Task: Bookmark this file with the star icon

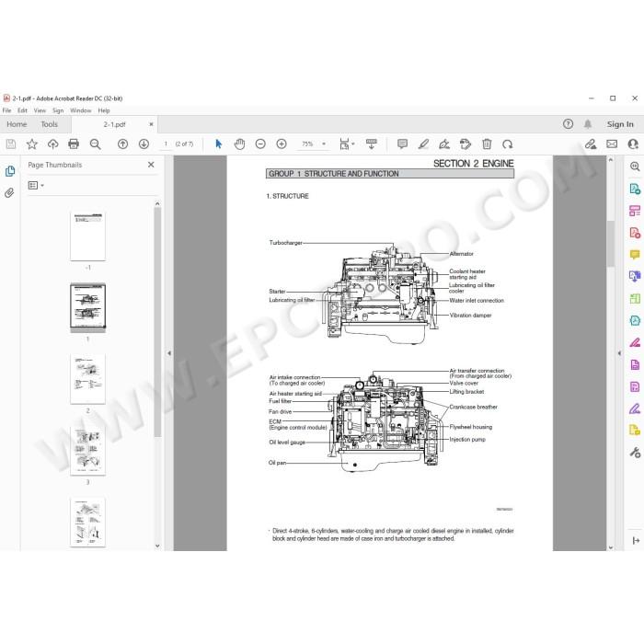Action: pos(31,144)
